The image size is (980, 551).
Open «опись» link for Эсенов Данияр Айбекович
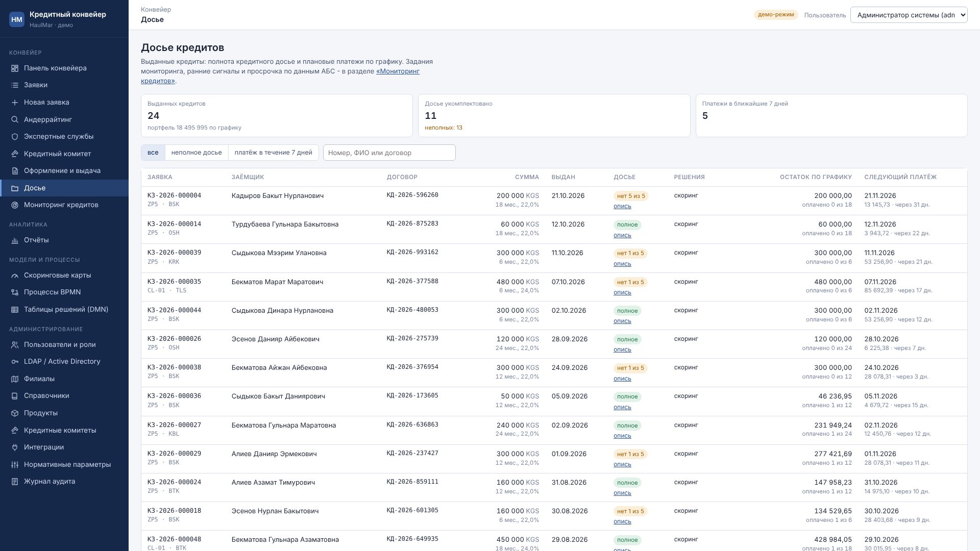(622, 350)
